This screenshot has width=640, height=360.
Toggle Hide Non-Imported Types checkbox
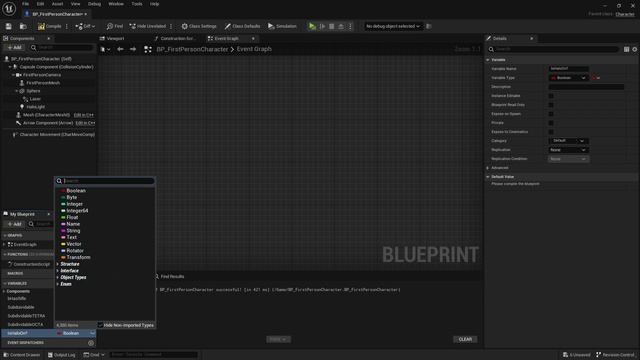[100, 325]
